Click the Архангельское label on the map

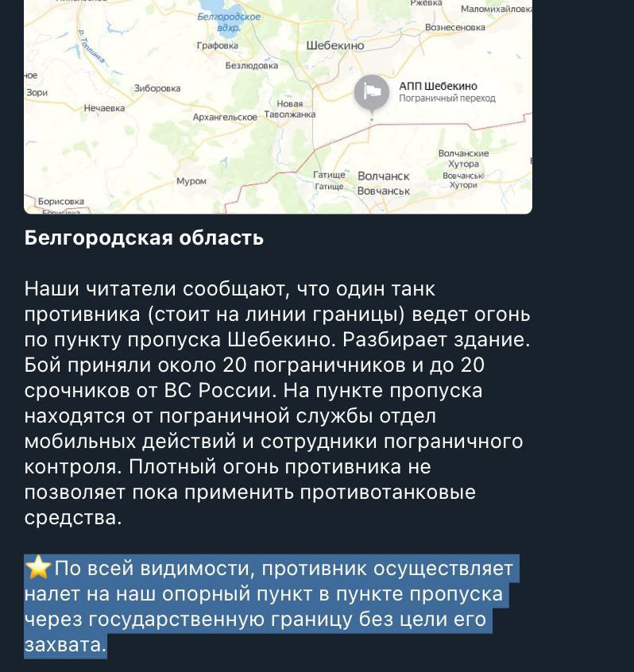[225, 117]
